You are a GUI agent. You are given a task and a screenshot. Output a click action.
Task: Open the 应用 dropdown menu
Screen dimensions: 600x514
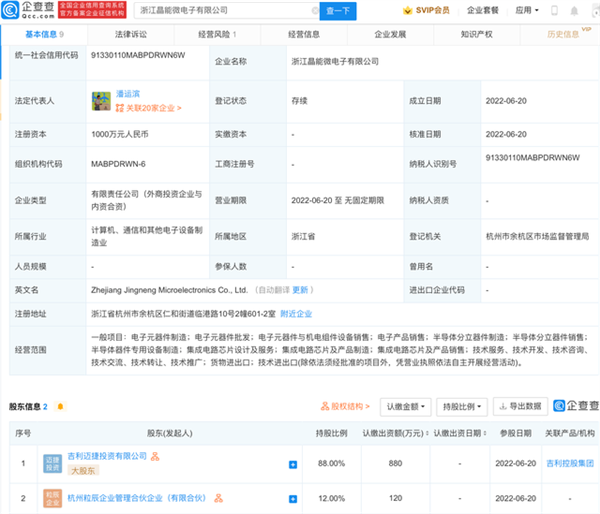point(527,10)
